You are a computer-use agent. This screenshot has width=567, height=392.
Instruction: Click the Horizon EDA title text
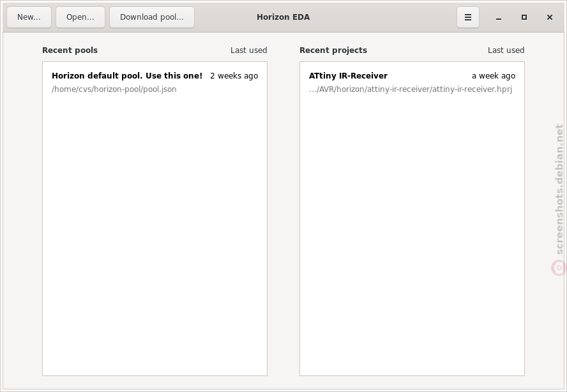[x=283, y=17]
